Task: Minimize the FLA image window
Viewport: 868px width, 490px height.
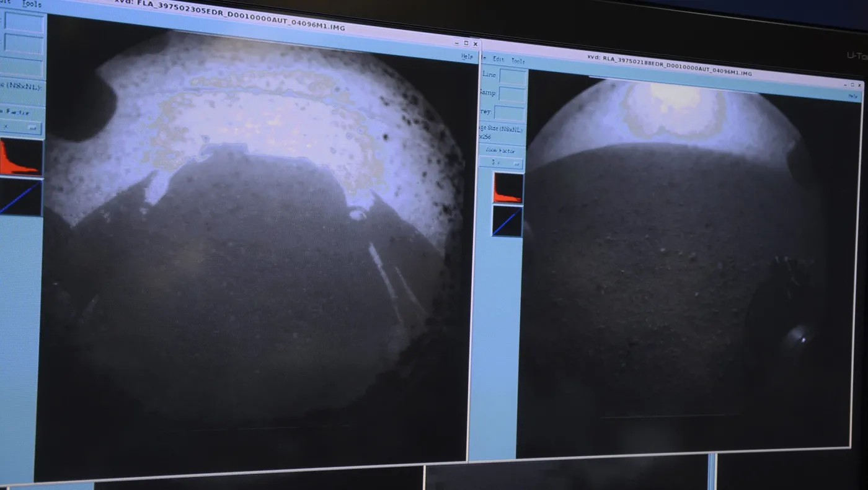Action: [457, 43]
